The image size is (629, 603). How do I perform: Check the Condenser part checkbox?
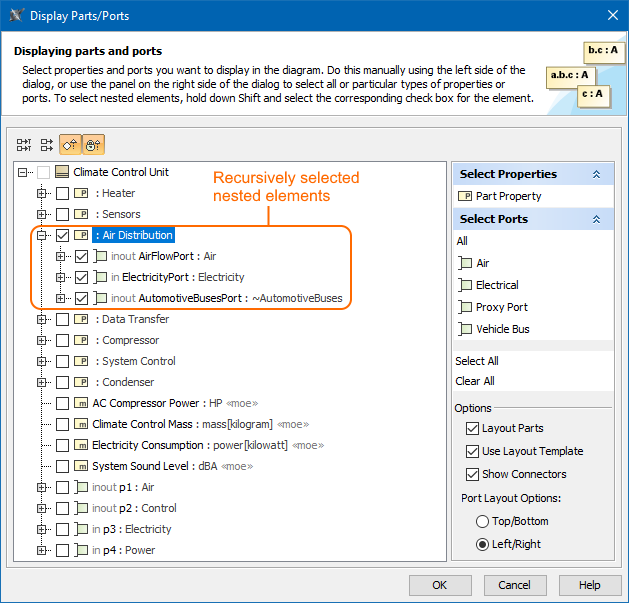tap(62, 382)
